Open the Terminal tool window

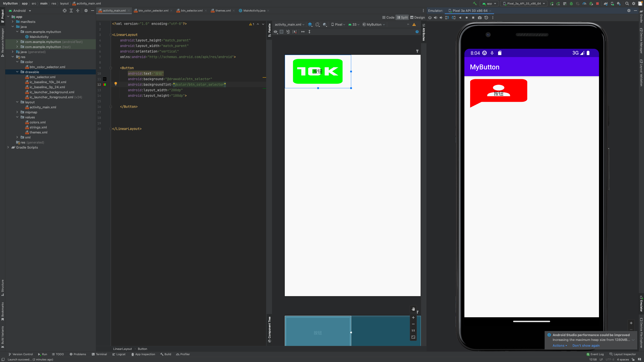coord(99,354)
